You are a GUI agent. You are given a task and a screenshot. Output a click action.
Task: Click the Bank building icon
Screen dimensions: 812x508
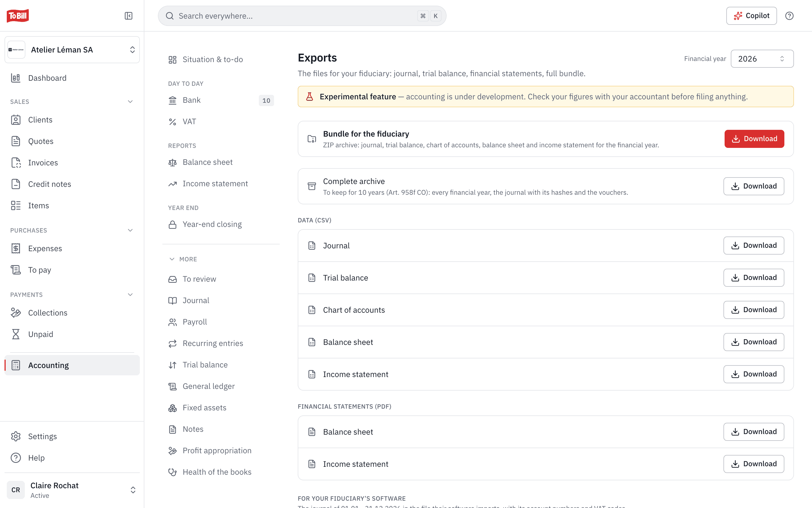173,100
